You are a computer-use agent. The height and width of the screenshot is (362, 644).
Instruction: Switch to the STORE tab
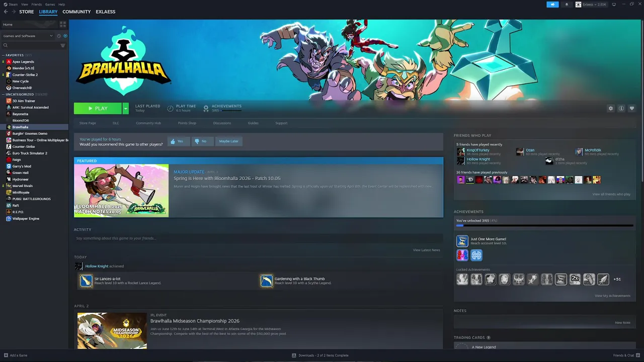tap(27, 12)
